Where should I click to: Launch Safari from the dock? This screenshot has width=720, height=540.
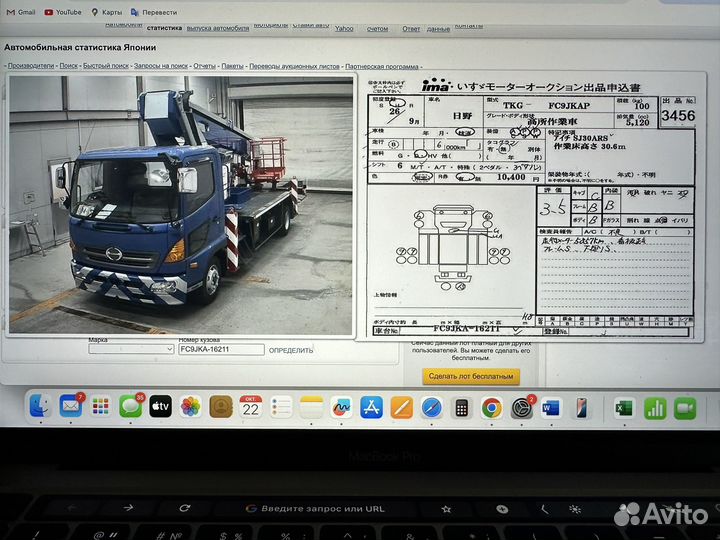tap(432, 407)
